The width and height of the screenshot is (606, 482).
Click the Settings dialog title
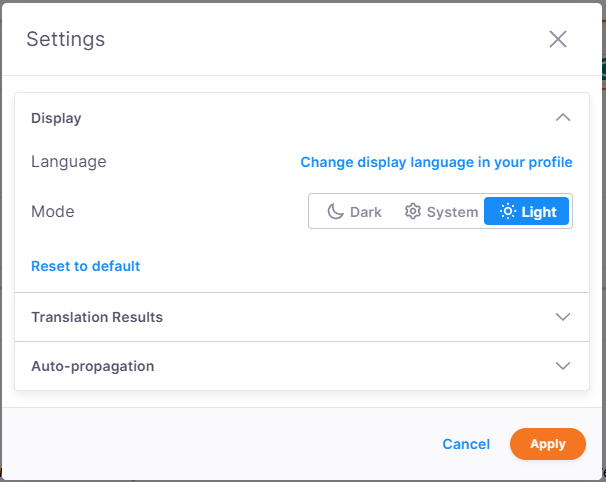click(65, 40)
